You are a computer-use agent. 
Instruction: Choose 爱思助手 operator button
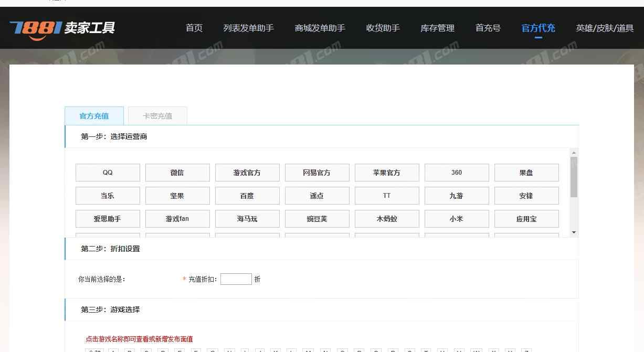pyautogui.click(x=108, y=219)
